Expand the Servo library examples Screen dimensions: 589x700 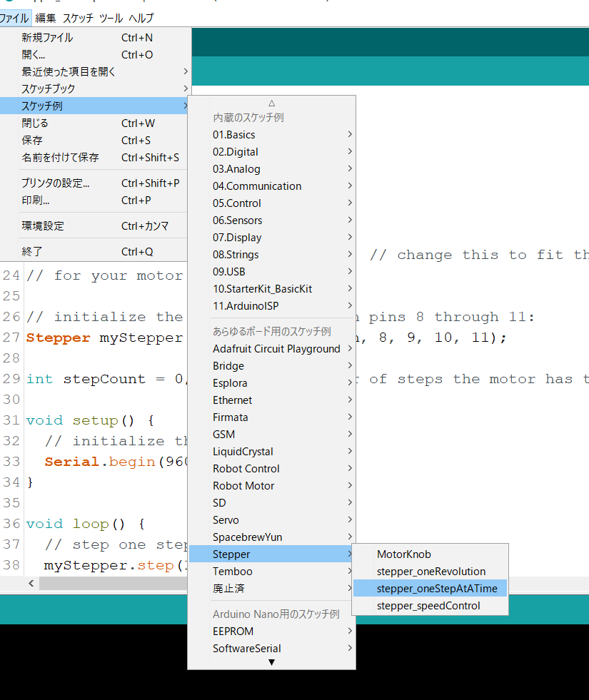[271, 519]
